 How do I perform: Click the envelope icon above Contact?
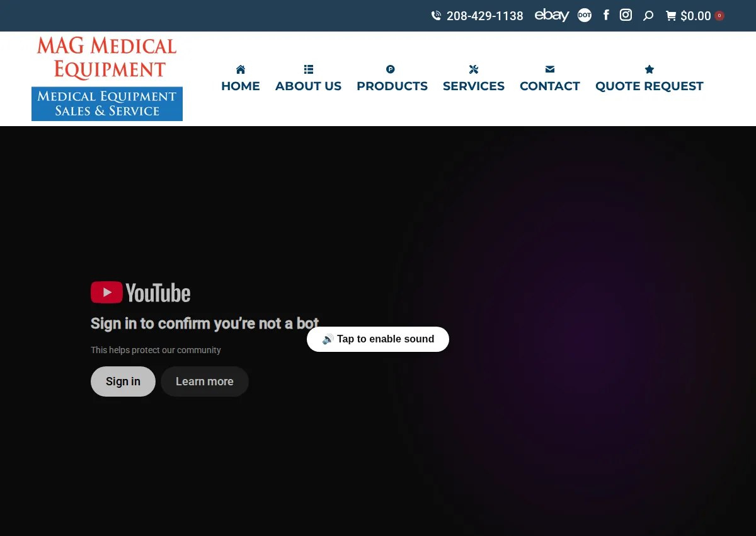pyautogui.click(x=550, y=69)
